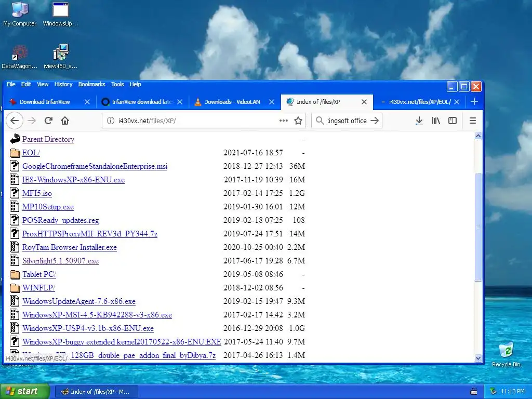Image resolution: width=532 pixels, height=399 pixels.
Task: Click the Forward arrow button
Action: click(32, 121)
